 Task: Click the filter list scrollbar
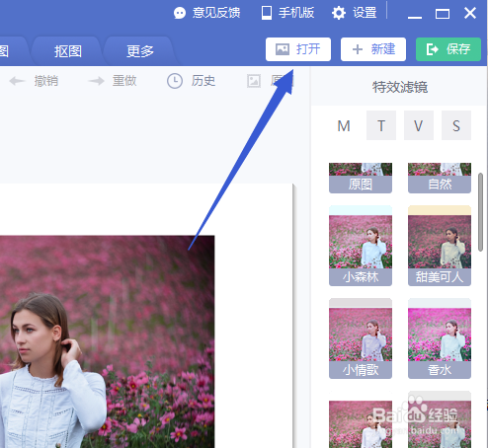pos(480,212)
